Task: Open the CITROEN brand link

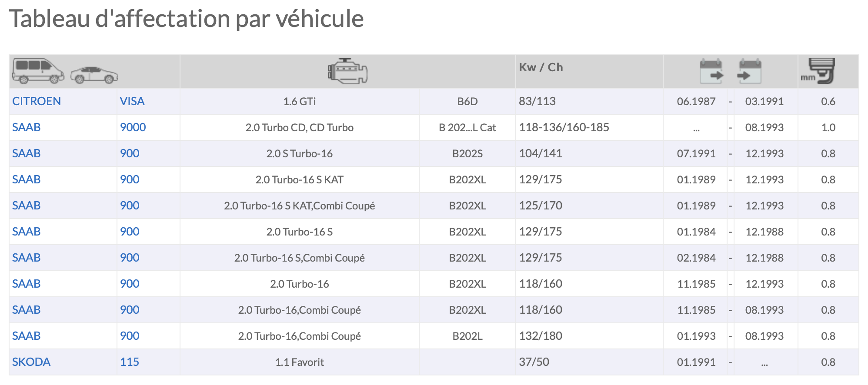Action: (x=37, y=101)
